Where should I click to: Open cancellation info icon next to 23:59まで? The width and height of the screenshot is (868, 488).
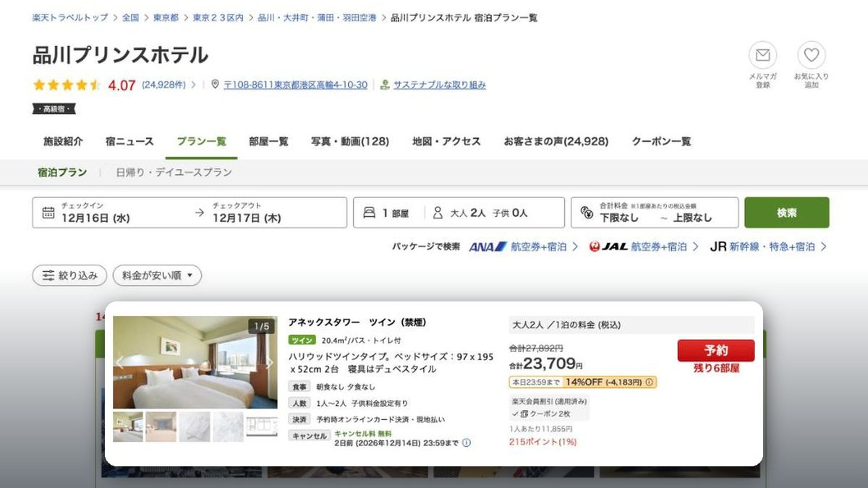click(x=467, y=442)
